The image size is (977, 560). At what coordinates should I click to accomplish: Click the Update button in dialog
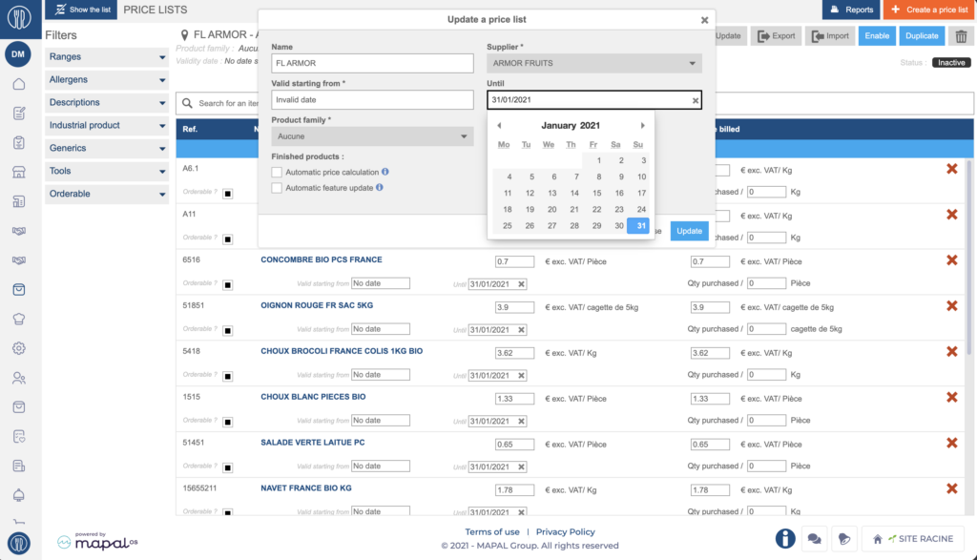click(x=689, y=231)
